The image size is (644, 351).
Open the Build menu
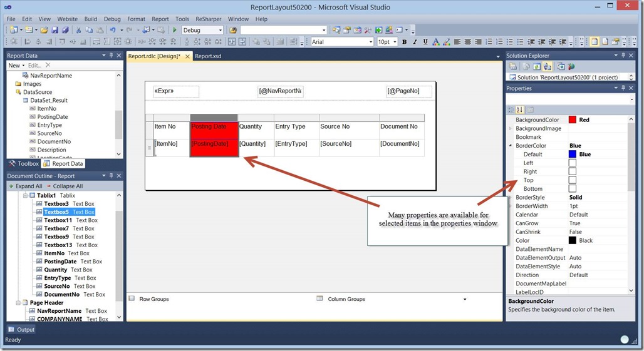(91, 19)
